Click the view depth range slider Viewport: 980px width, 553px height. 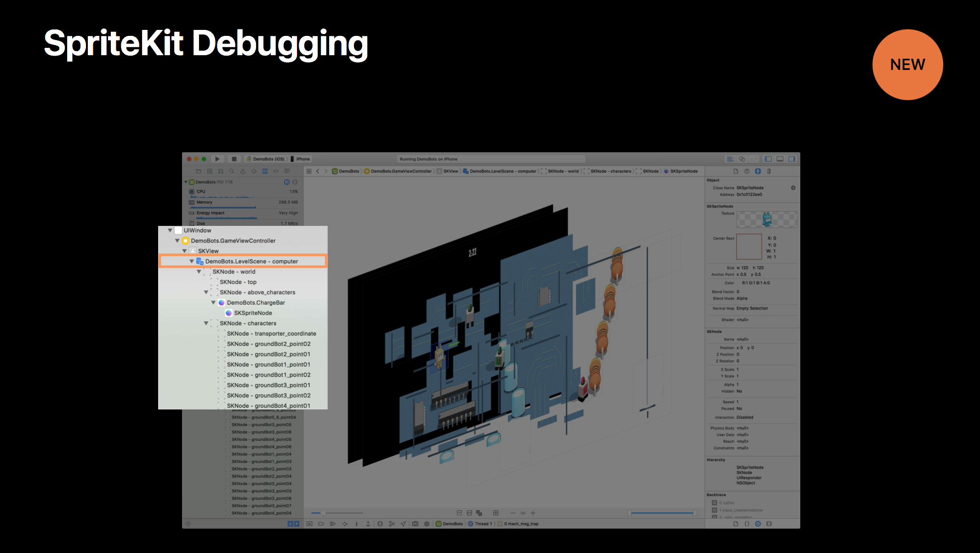(662, 513)
